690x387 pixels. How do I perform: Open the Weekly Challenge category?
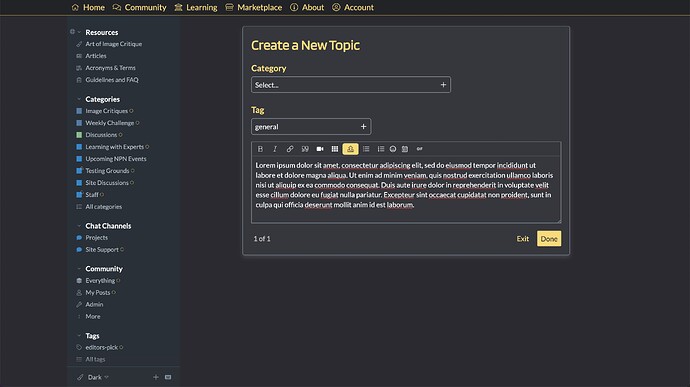click(110, 123)
